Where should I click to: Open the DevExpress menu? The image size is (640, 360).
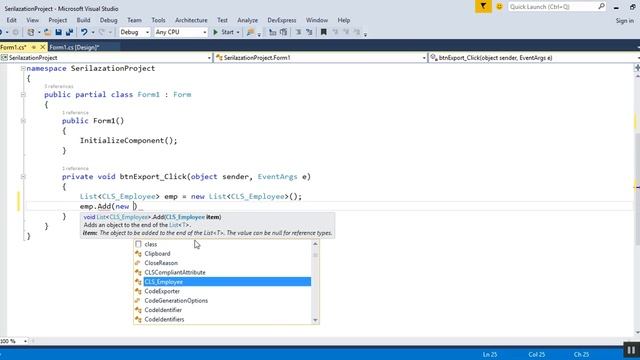pyautogui.click(x=282, y=20)
